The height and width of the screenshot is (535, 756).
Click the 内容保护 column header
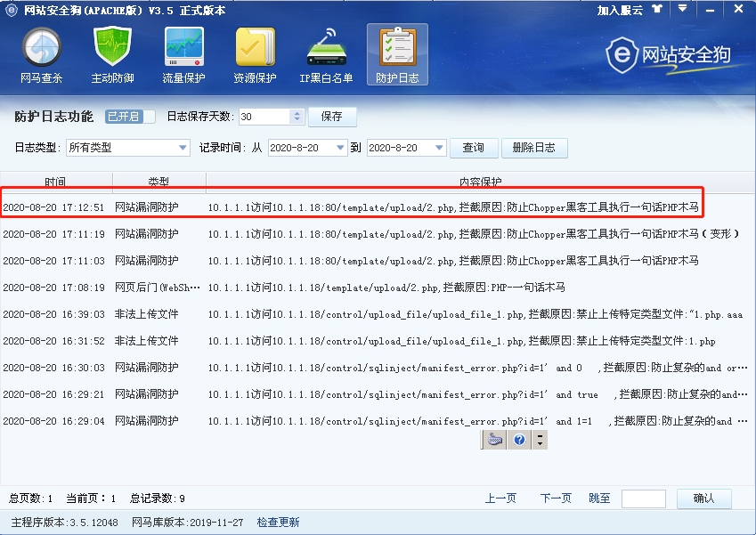pyautogui.click(x=480, y=182)
